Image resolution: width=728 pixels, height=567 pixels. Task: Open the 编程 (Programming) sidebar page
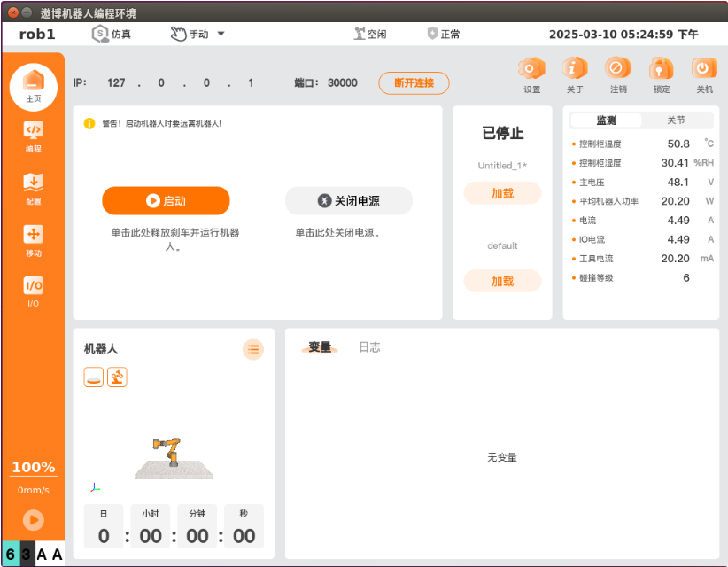(x=33, y=136)
